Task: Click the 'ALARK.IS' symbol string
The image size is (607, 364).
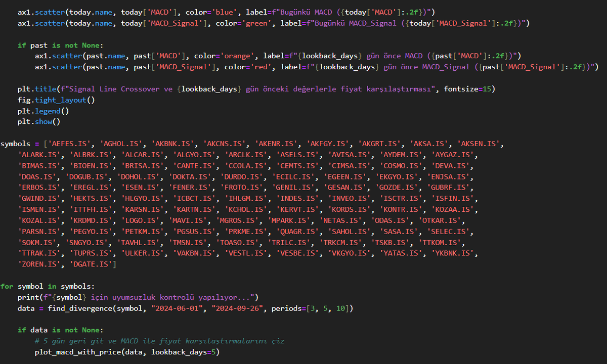Action: click(39, 155)
